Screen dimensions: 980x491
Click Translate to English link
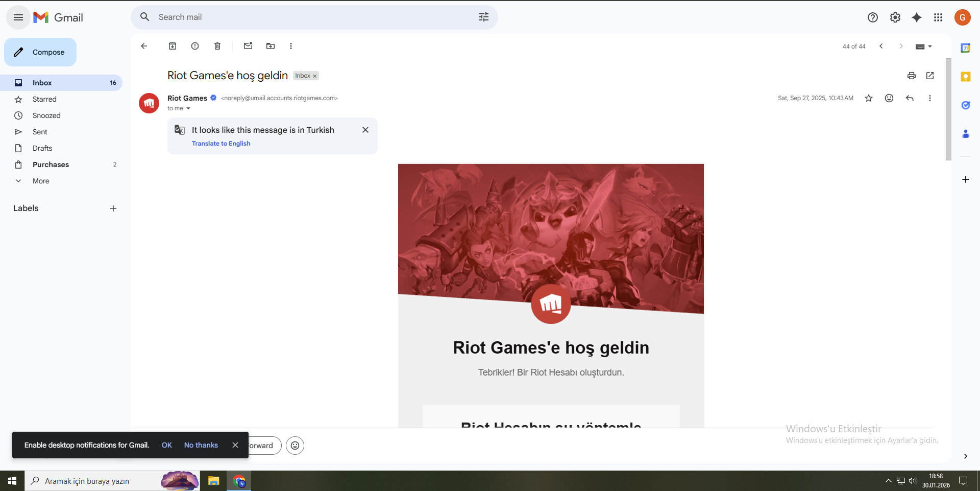click(x=221, y=144)
